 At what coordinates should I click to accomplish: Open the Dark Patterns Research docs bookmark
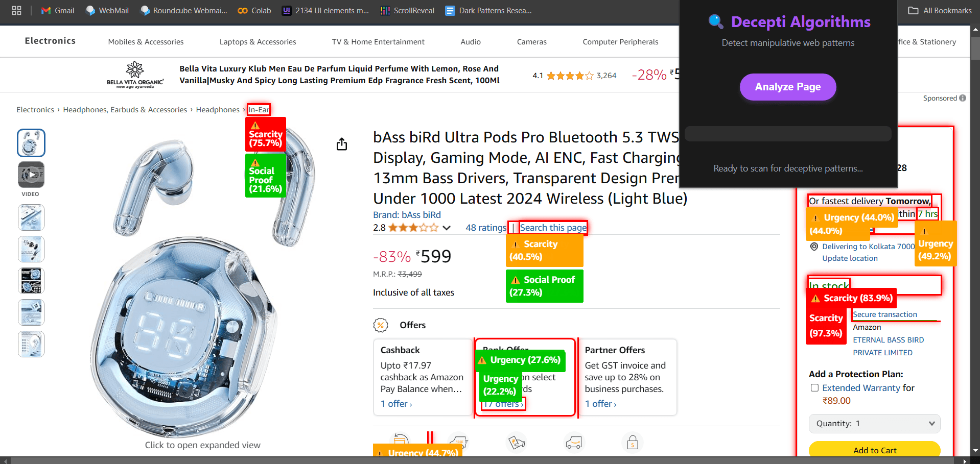488,10
